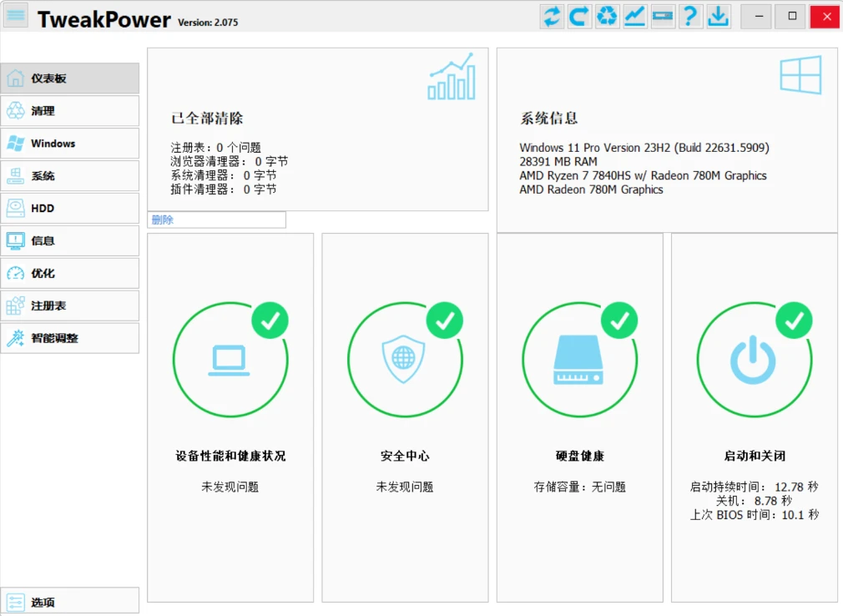Open the line chart toolbar icon

[635, 17]
